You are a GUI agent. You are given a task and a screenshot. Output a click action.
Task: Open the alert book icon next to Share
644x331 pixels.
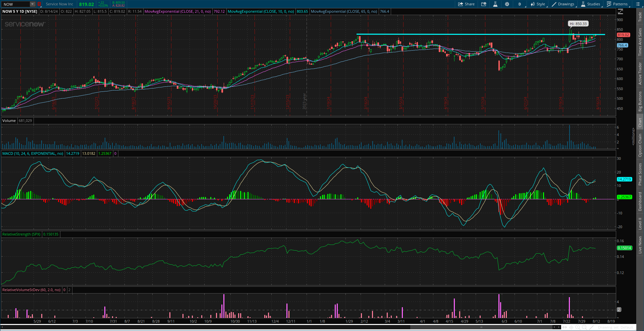pos(484,4)
